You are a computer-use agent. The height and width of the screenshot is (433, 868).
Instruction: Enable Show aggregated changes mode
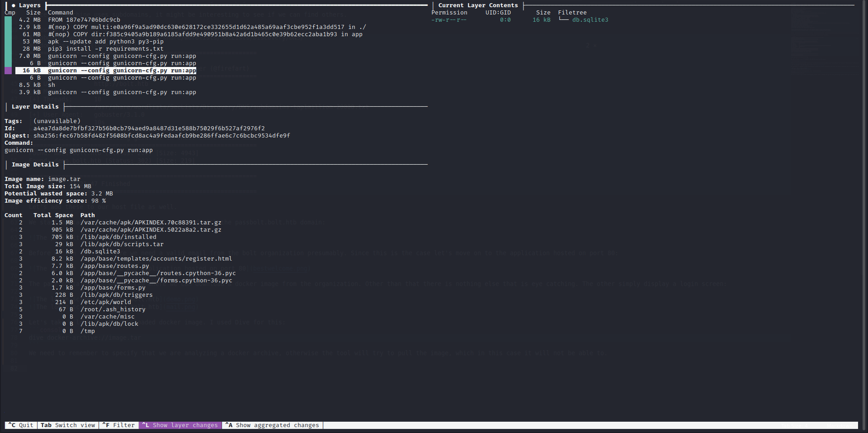272,425
